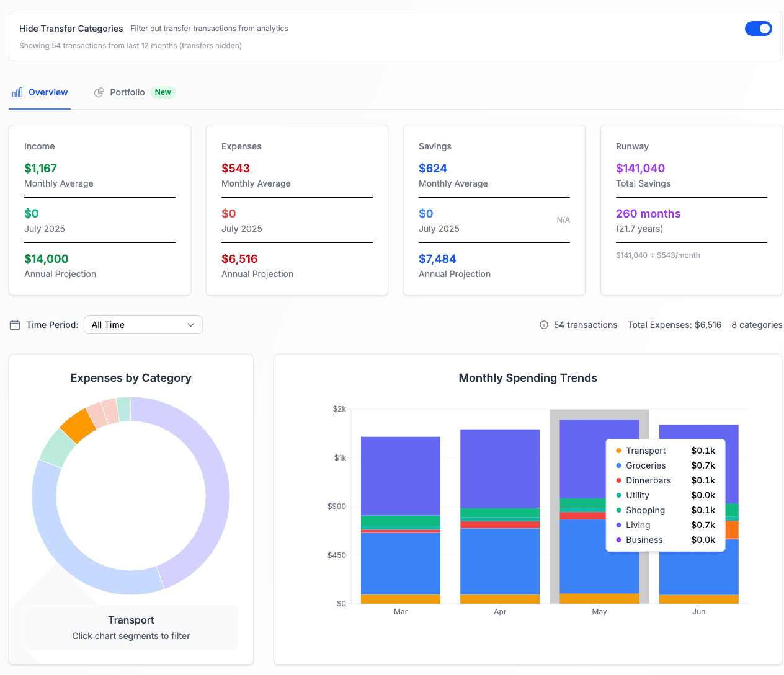This screenshot has width=784, height=675.
Task: Select the orange donut chart segment
Action: [78, 425]
